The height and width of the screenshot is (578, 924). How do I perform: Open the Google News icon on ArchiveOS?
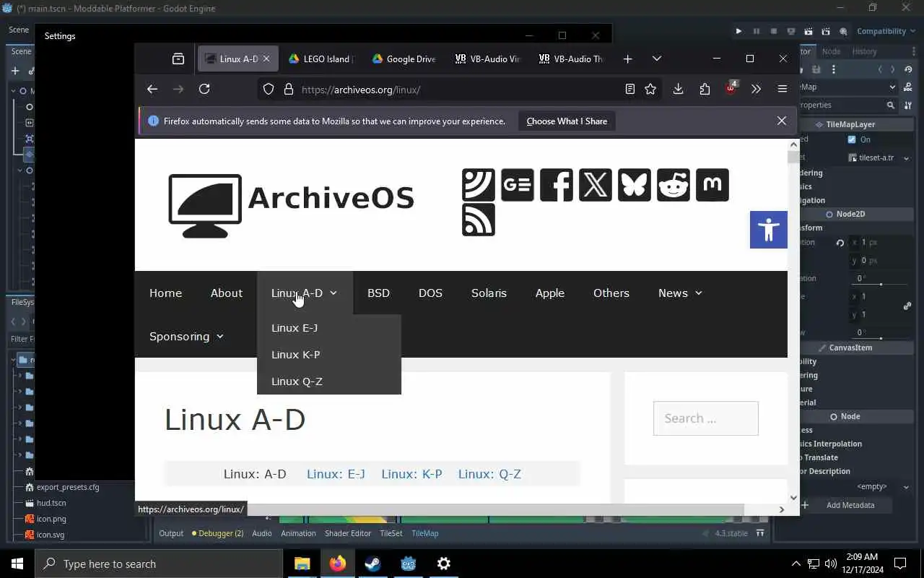[518, 185]
